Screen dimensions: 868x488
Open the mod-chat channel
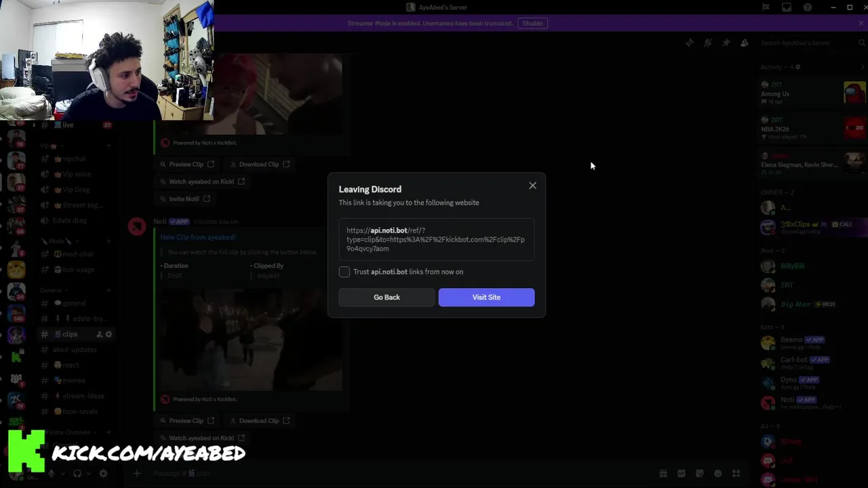pyautogui.click(x=75, y=254)
